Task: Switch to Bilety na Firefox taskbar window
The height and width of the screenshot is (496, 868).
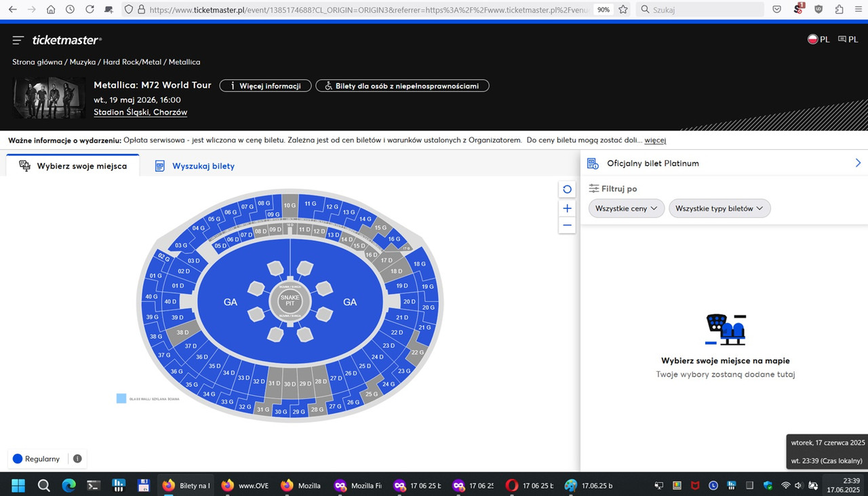Action: click(186, 485)
